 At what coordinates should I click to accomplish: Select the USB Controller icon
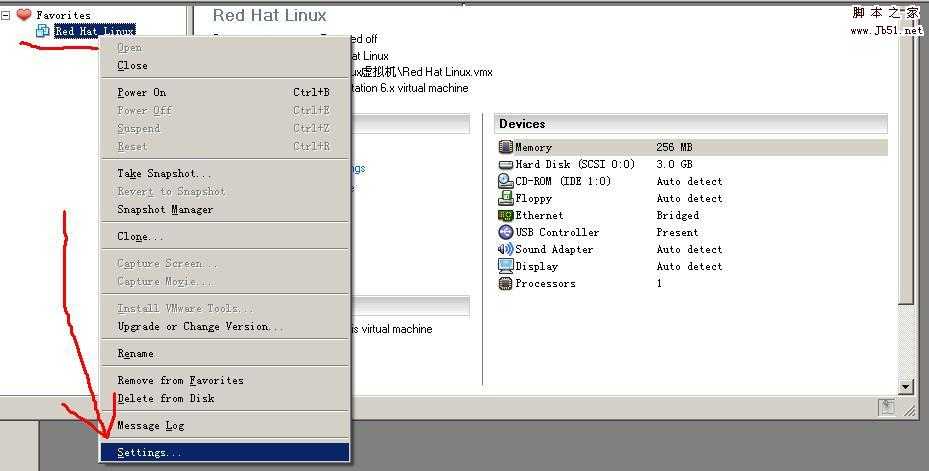[x=505, y=232]
